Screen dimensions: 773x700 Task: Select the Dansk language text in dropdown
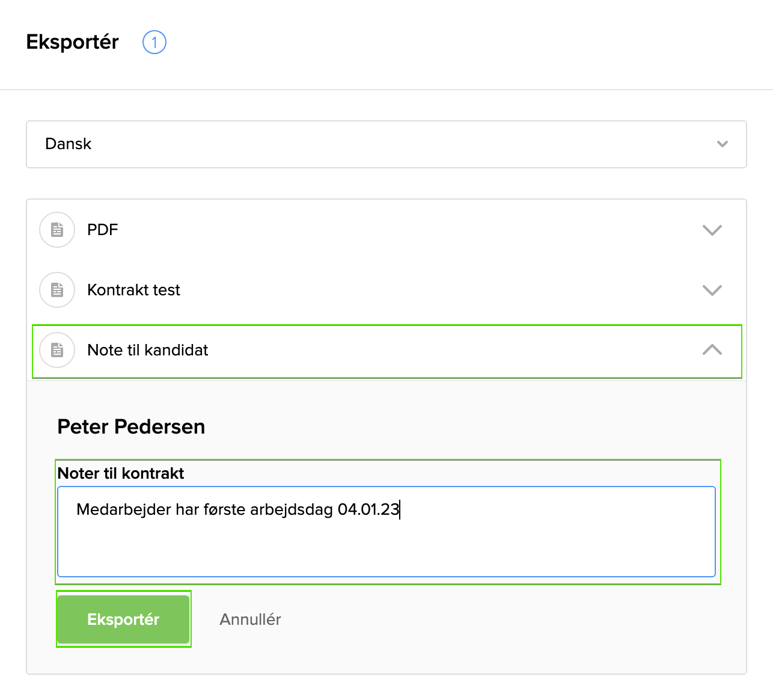tap(69, 144)
